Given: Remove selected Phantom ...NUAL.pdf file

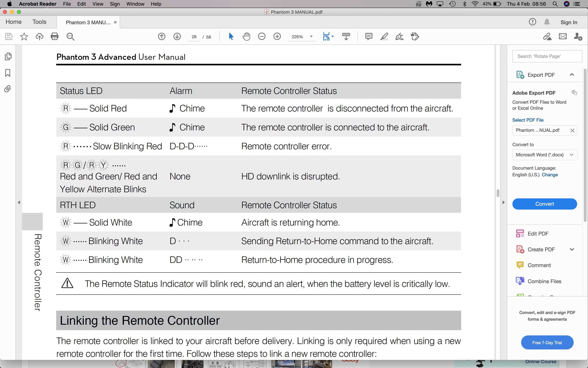Looking at the screenshot, I should [x=572, y=130].
